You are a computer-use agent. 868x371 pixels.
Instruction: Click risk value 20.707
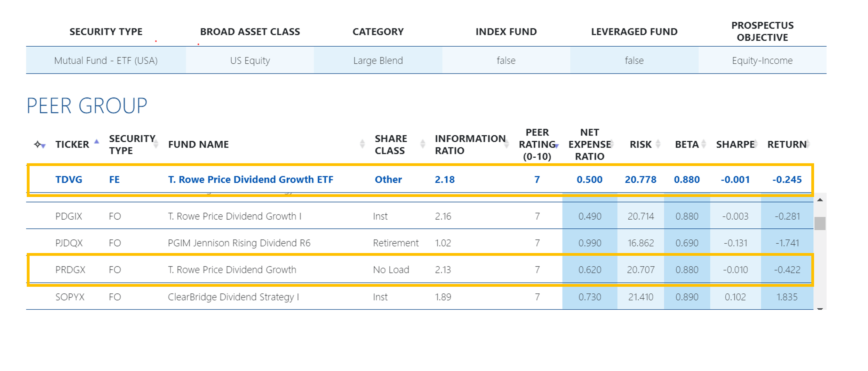click(x=641, y=270)
